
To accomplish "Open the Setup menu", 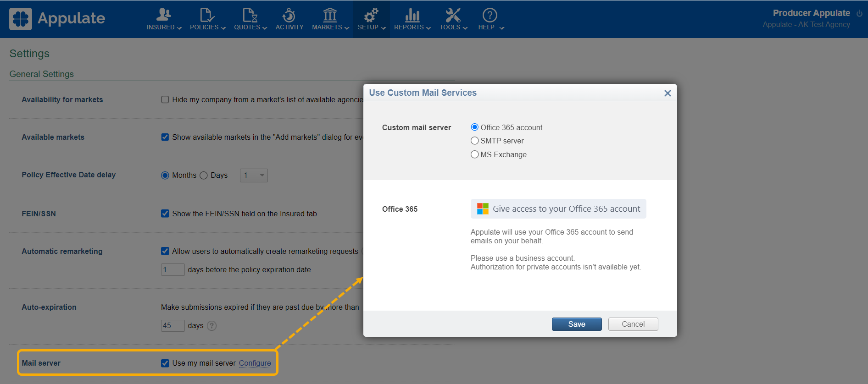I will 371,19.
